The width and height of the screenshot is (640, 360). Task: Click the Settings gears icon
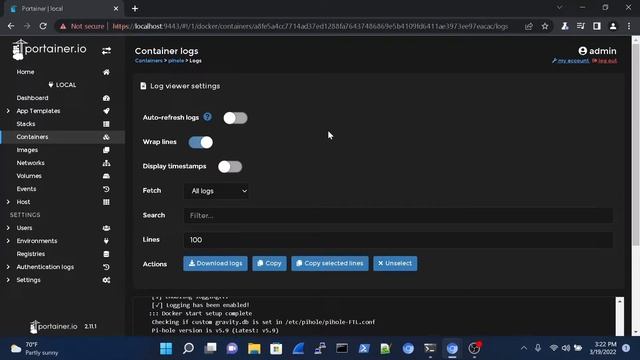(x=106, y=280)
